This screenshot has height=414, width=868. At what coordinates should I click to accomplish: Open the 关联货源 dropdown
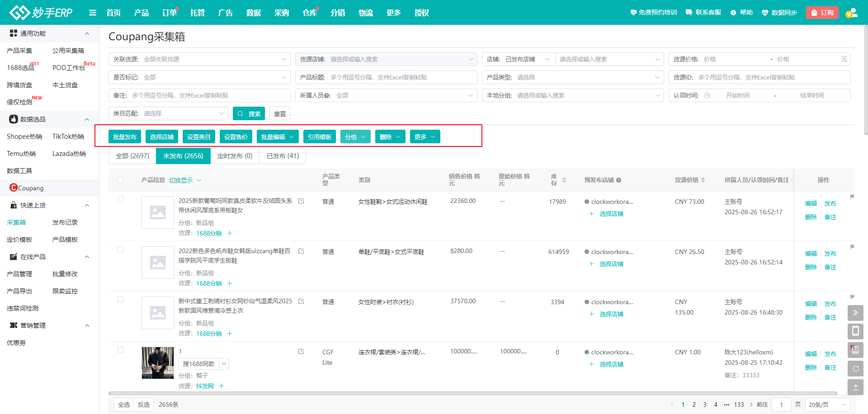pyautogui.click(x=199, y=59)
